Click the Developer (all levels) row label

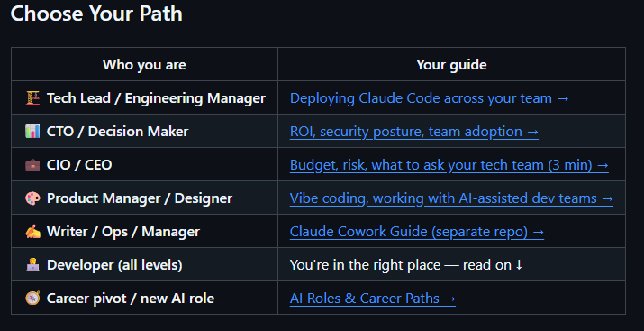click(x=114, y=265)
